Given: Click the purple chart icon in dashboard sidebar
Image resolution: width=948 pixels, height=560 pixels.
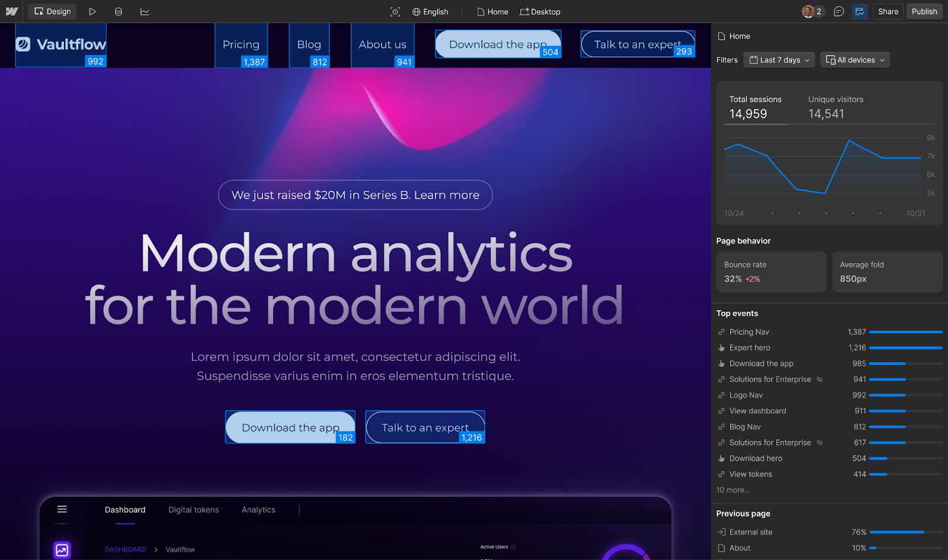Looking at the screenshot, I should click(62, 550).
